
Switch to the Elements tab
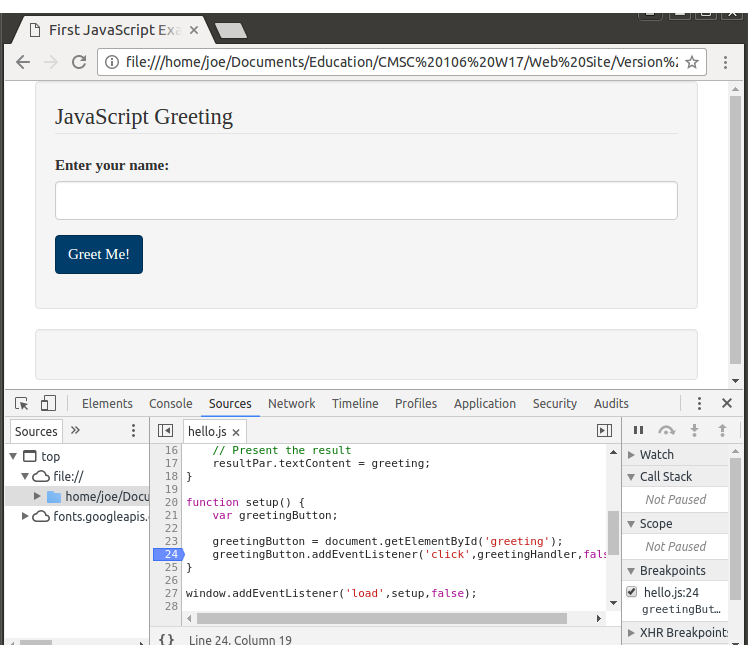(107, 404)
